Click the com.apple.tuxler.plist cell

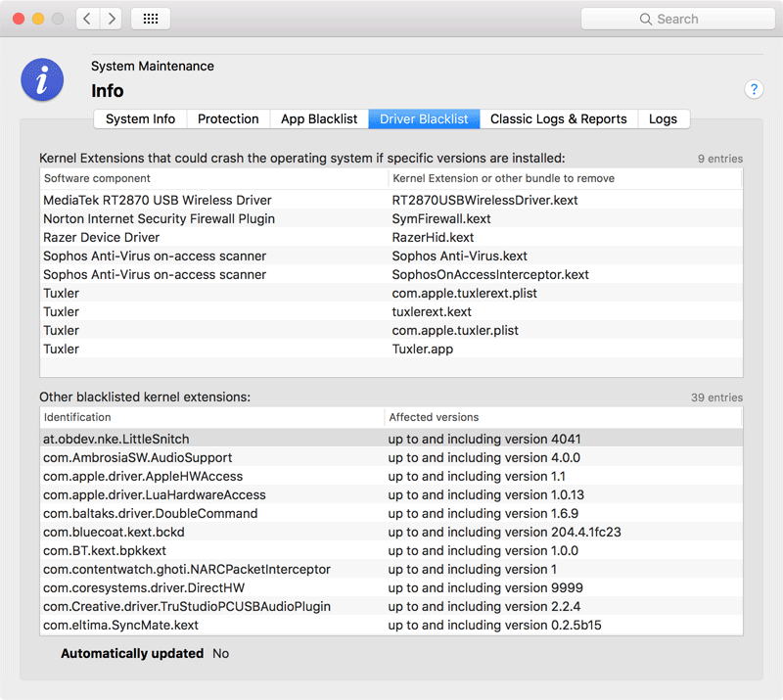point(455,330)
